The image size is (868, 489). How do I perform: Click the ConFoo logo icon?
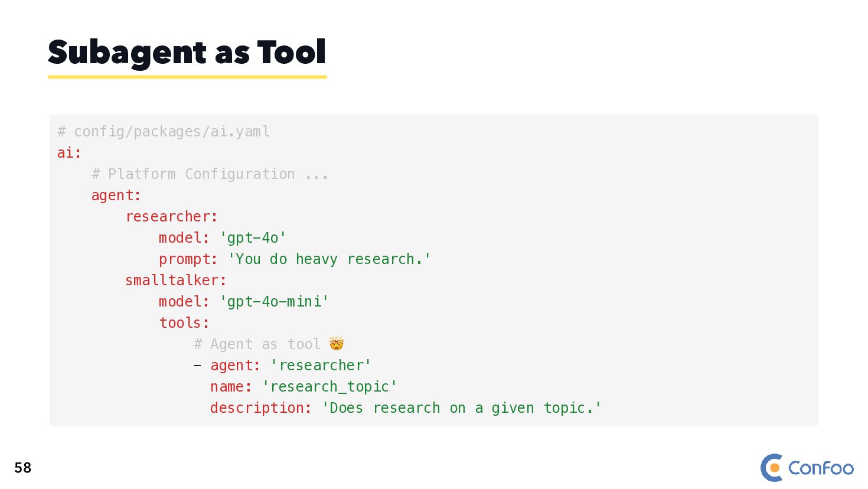772,468
